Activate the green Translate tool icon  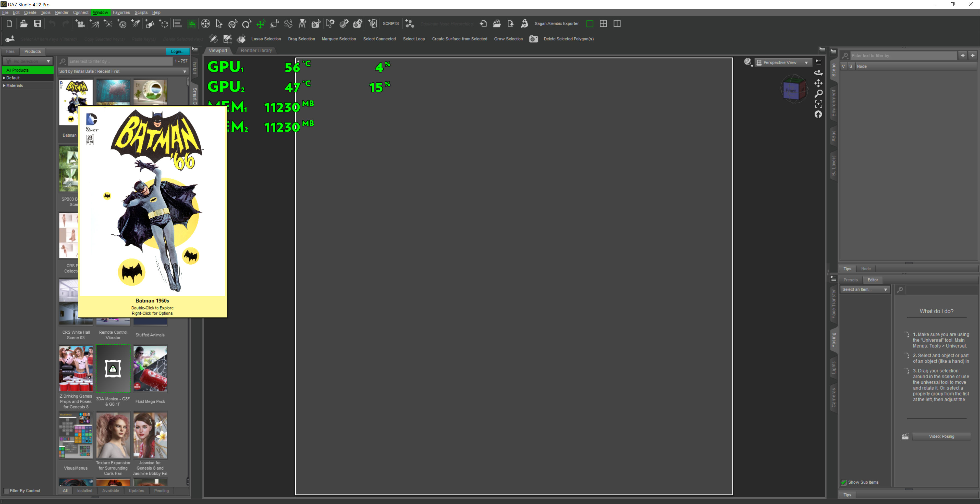click(261, 24)
